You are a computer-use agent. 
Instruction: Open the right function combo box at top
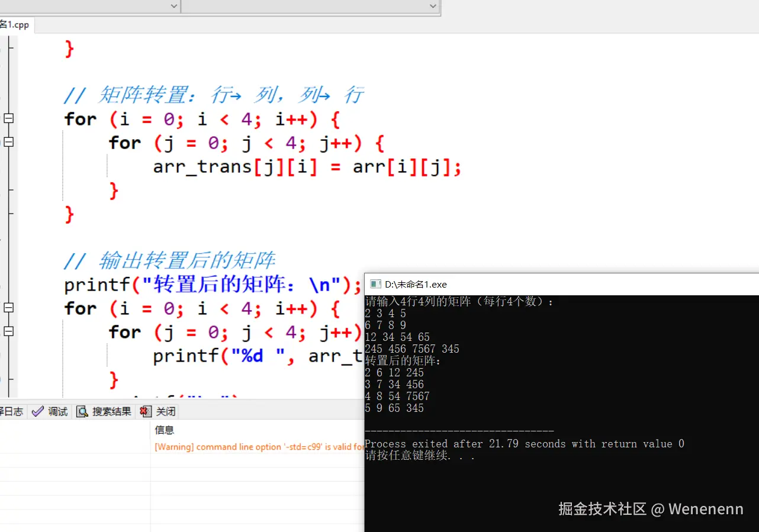[x=310, y=6]
